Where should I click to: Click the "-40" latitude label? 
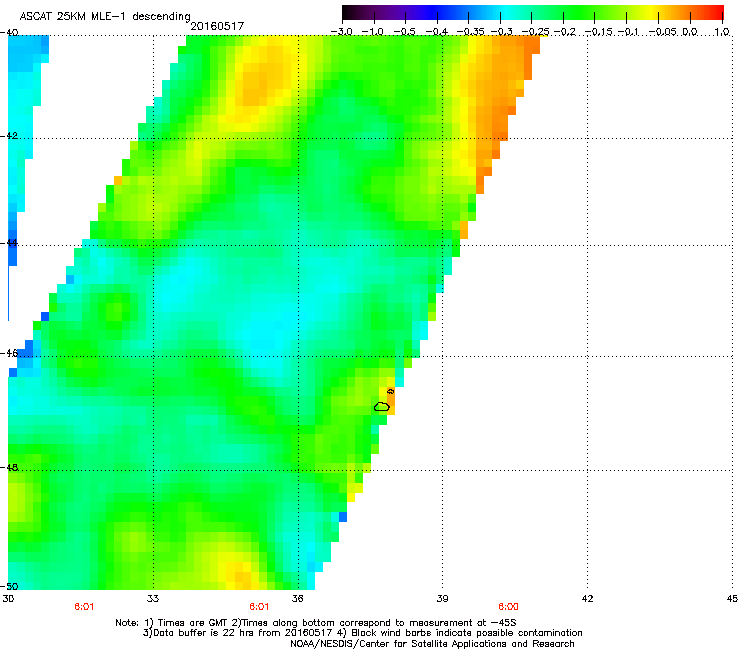pos(9,33)
